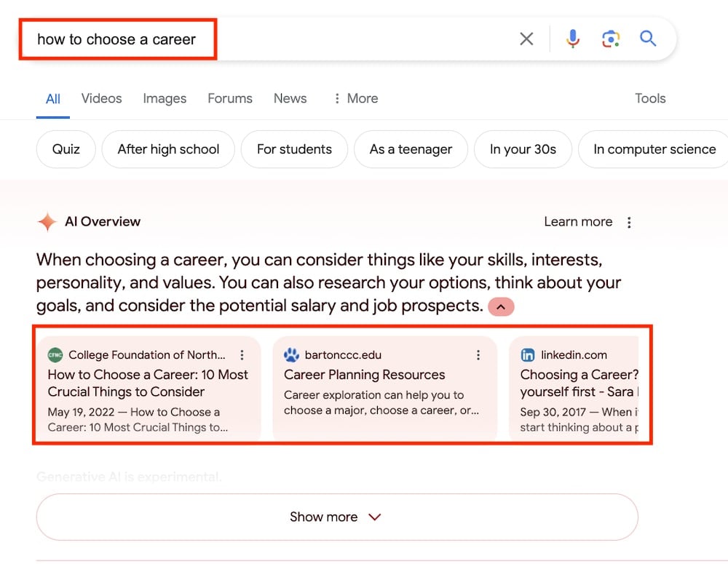Click the Learn more link
The image size is (728, 564).
578,222
